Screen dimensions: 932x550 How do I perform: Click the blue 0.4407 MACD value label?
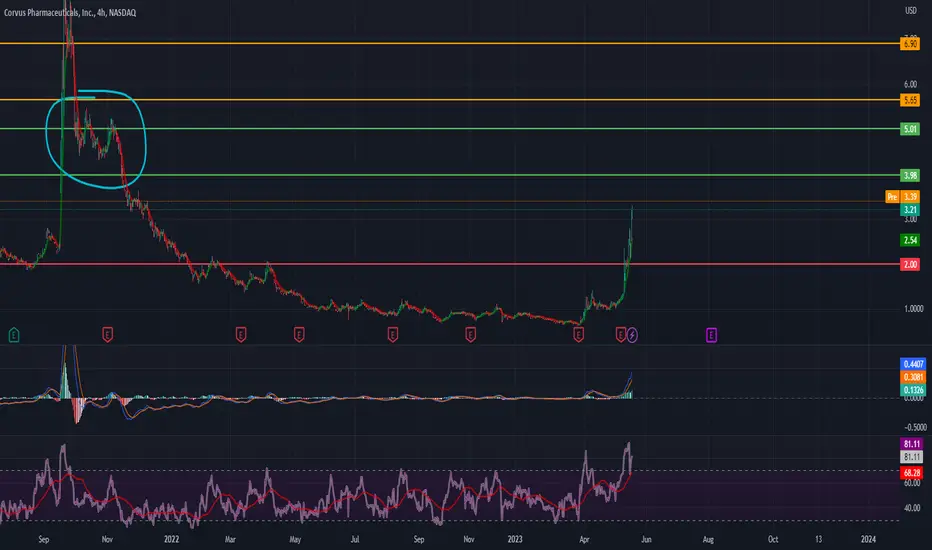tap(913, 364)
